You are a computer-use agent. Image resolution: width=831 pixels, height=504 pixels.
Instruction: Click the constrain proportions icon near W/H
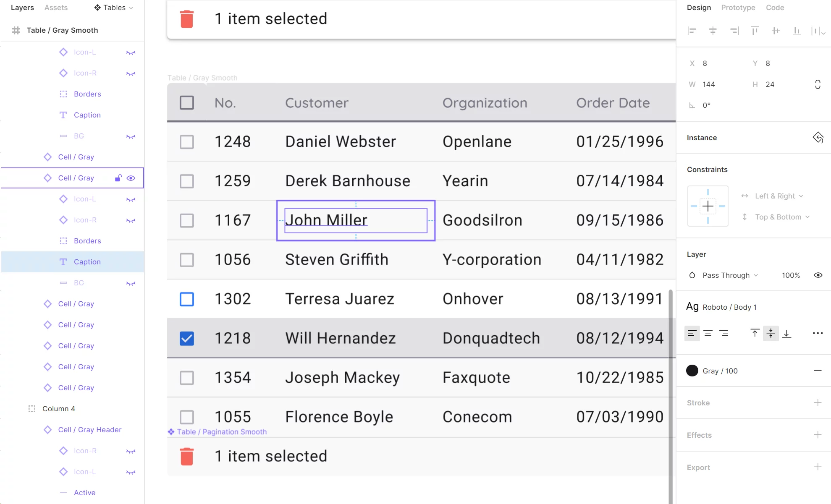click(817, 84)
